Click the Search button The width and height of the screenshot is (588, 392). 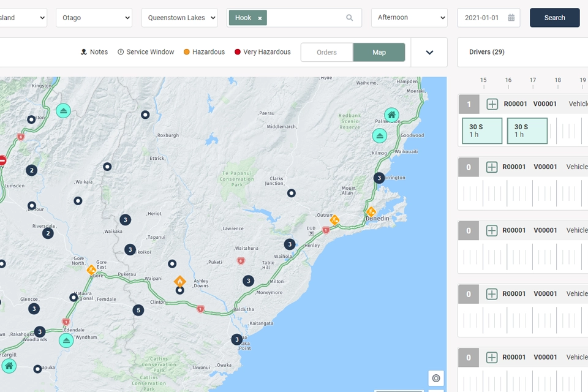(x=554, y=18)
